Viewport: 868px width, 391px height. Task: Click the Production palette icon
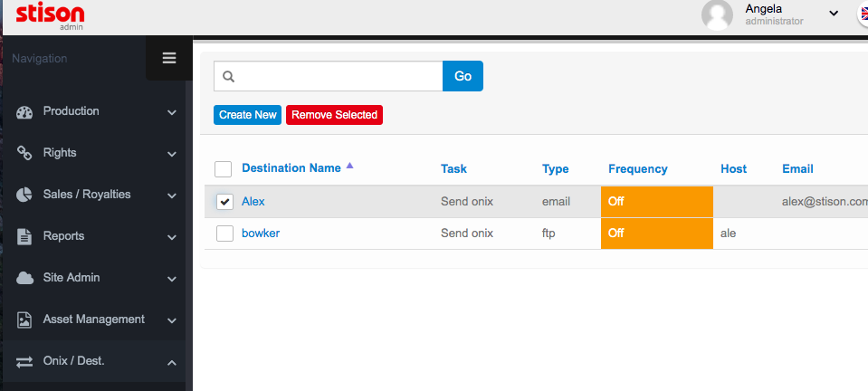tap(25, 111)
